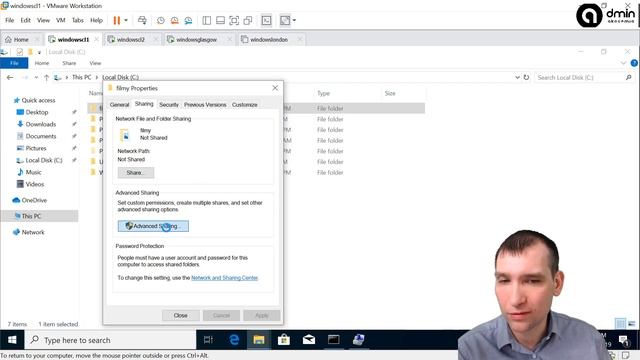This screenshot has width=640, height=360.
Task: Open the VMware console view icon
Action: [267, 20]
